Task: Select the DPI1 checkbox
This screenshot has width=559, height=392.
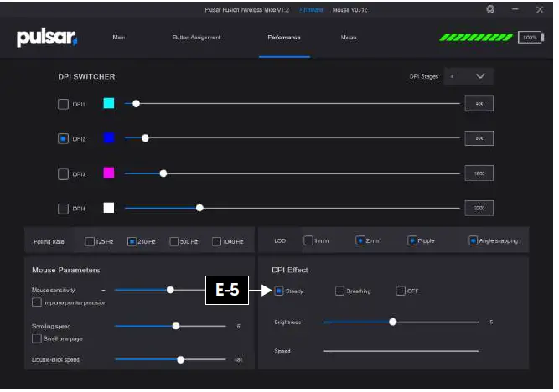Action: 63,104
